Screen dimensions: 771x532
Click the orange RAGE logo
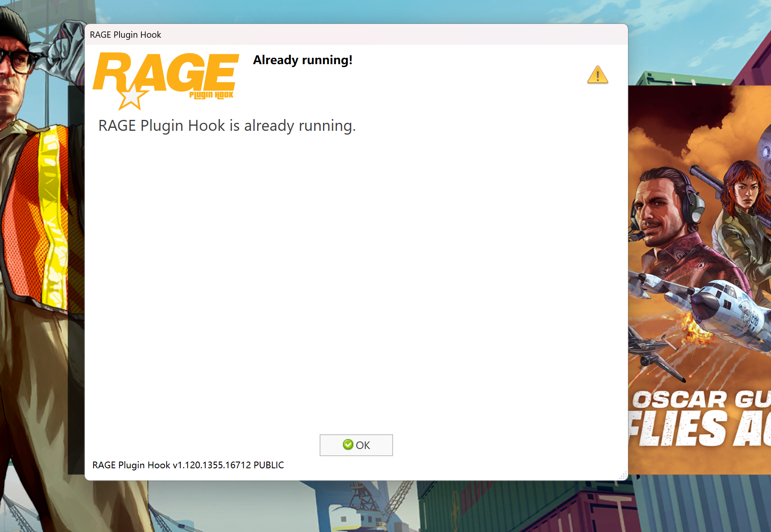coord(166,80)
